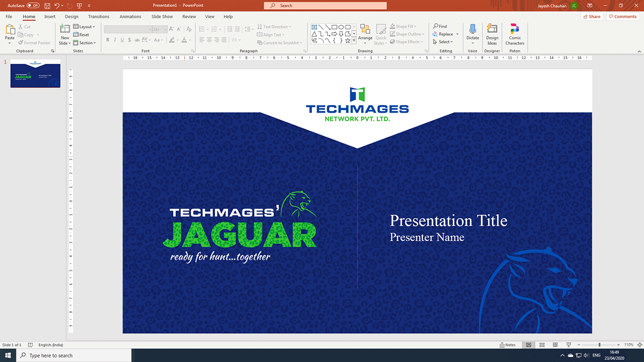644x362 pixels.
Task: Undo the last action
Action: (x=56, y=5)
